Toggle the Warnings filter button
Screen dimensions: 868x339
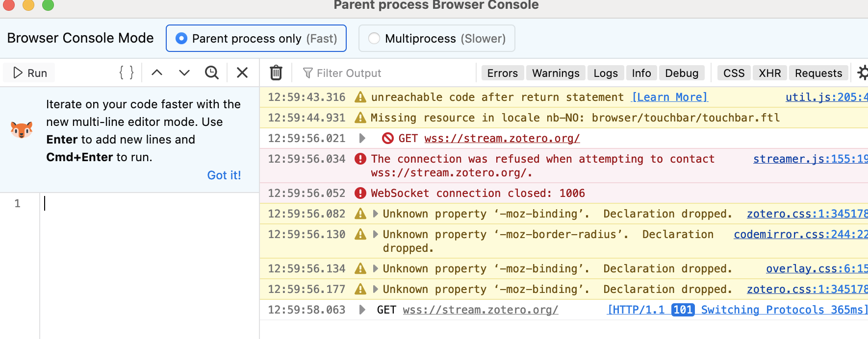[x=556, y=73]
